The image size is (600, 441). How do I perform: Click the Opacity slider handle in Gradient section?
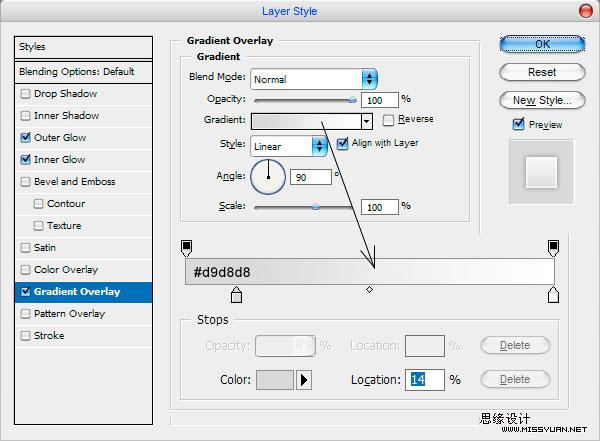pyautogui.click(x=352, y=100)
